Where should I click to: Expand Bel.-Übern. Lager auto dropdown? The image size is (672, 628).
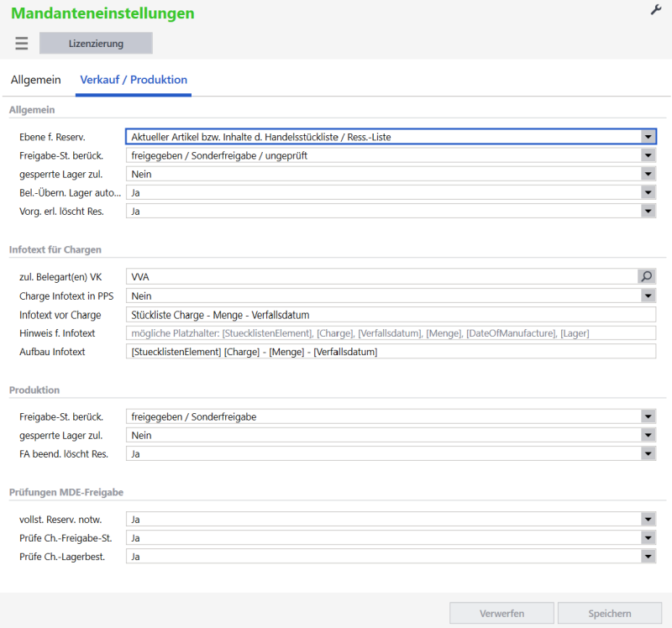(x=648, y=192)
